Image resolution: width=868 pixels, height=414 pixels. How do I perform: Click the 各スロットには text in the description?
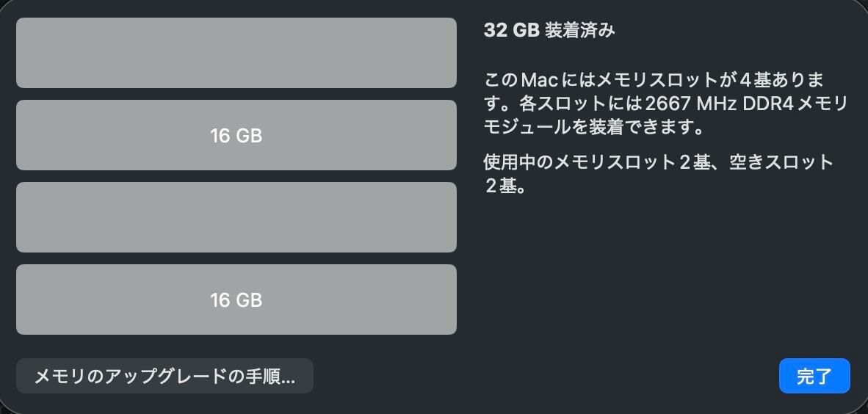click(x=582, y=103)
